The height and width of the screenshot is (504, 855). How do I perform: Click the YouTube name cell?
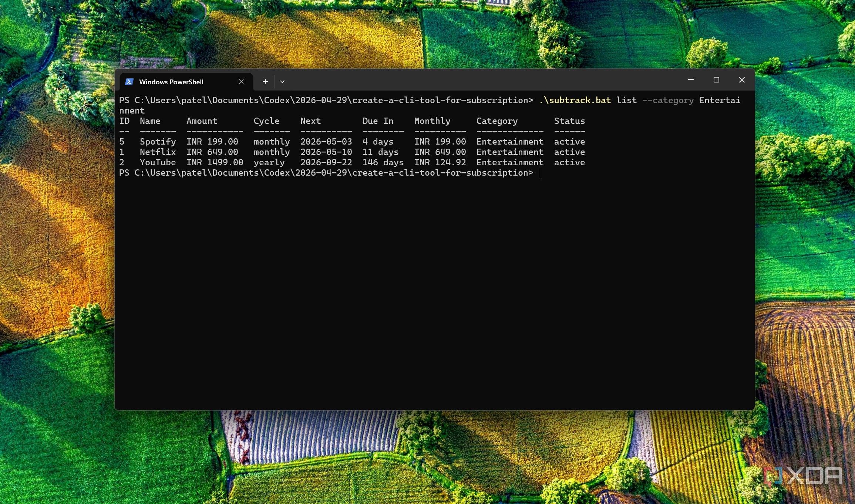pos(158,162)
